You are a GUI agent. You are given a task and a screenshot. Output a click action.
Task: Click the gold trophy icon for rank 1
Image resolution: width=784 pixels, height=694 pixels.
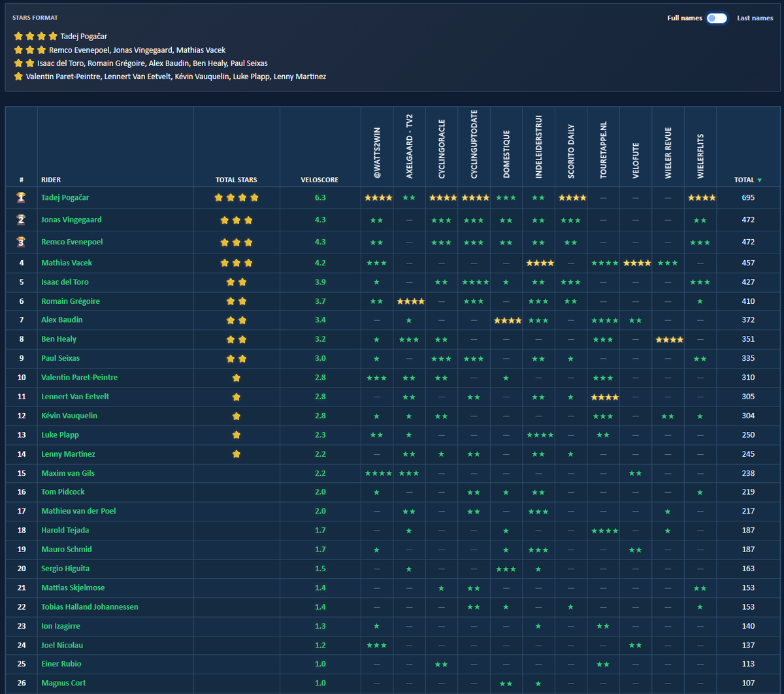click(x=22, y=197)
